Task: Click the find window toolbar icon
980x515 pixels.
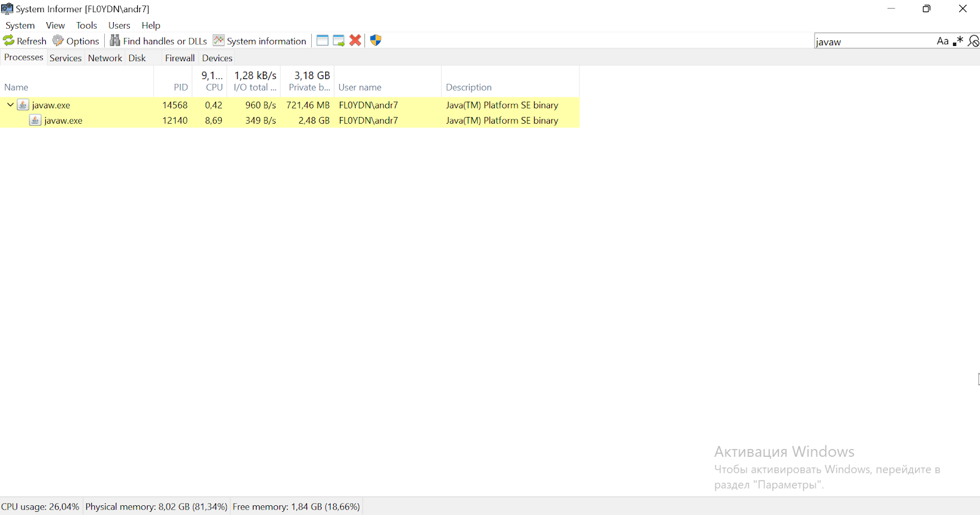Action: point(322,40)
